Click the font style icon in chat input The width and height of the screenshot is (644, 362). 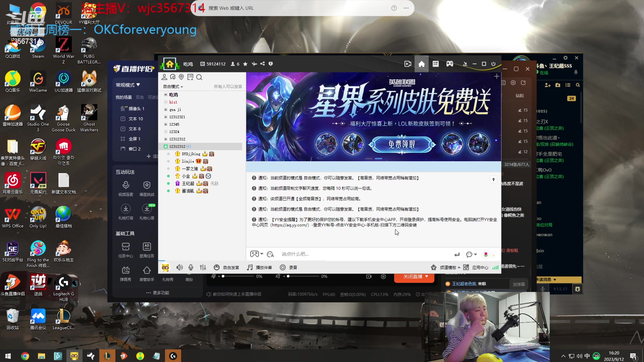click(x=270, y=254)
